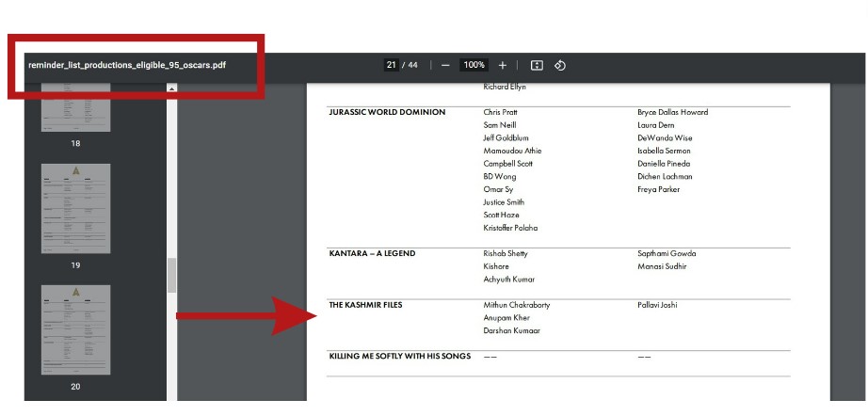
Task: Click the name Mithun Chakraborty
Action: tap(516, 305)
